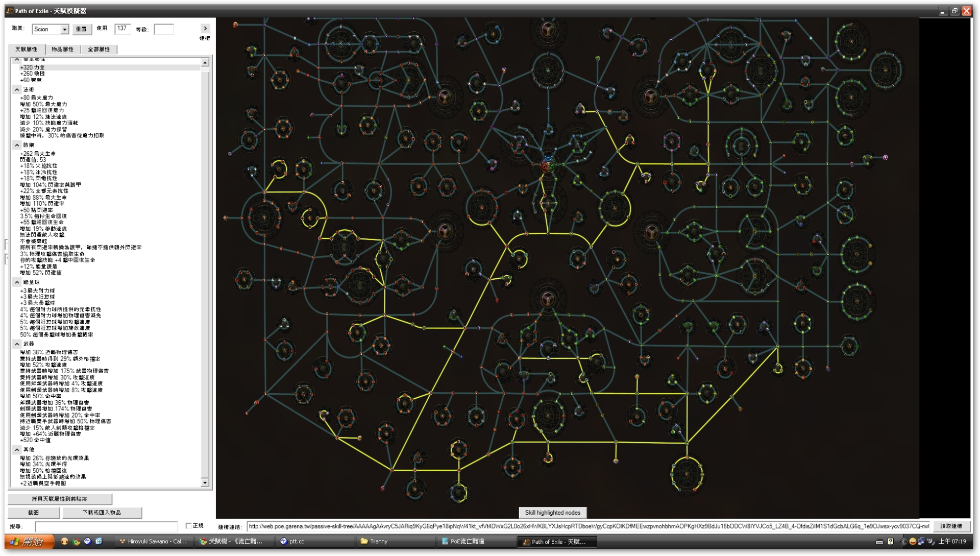This screenshot has height=556, width=980.
Task: Click the keystone node right of the center cluster, at mid-height
Action: [651, 232]
